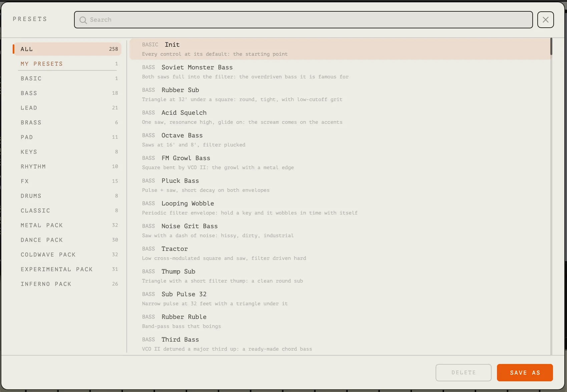The image size is (567, 392).
Task: Pick the Octave Bass preset
Action: [340, 140]
